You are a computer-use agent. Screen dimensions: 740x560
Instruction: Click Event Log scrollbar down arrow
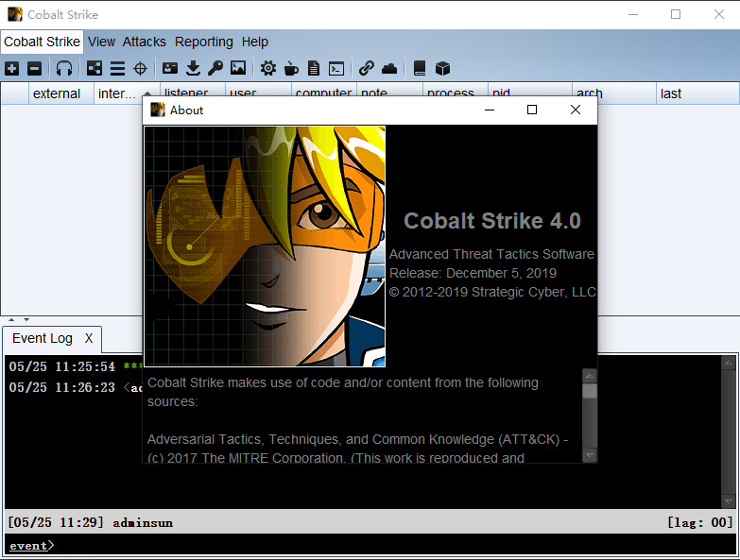pos(729,501)
